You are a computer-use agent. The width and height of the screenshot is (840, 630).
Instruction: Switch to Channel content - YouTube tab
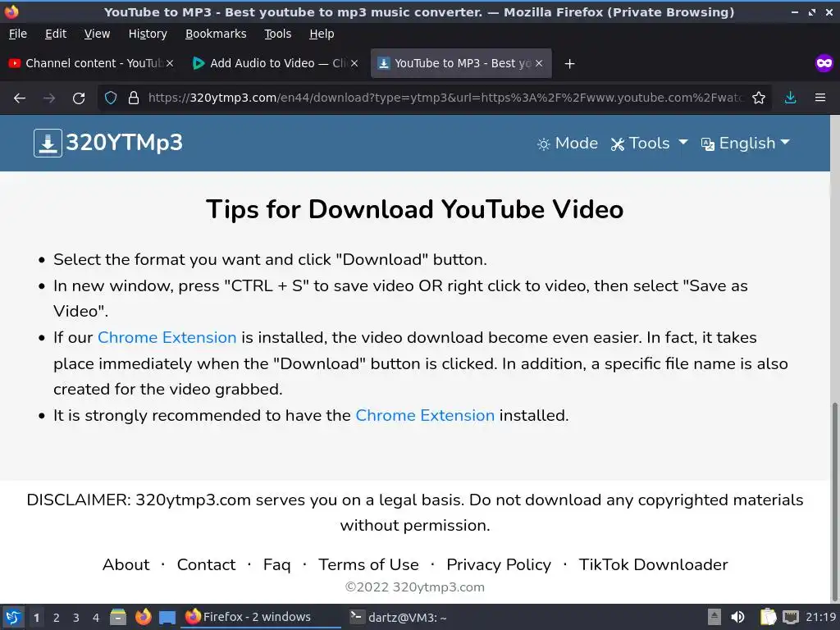[91, 63]
